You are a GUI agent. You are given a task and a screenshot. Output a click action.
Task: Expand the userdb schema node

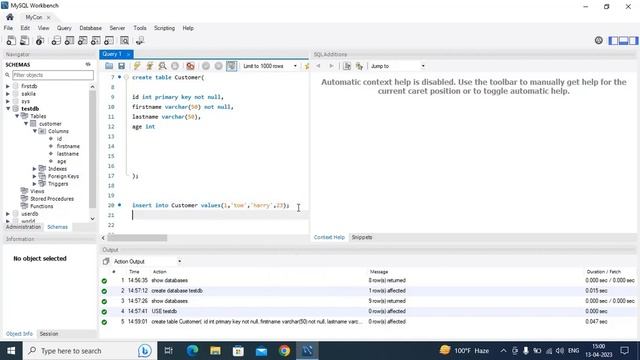(x=8, y=213)
